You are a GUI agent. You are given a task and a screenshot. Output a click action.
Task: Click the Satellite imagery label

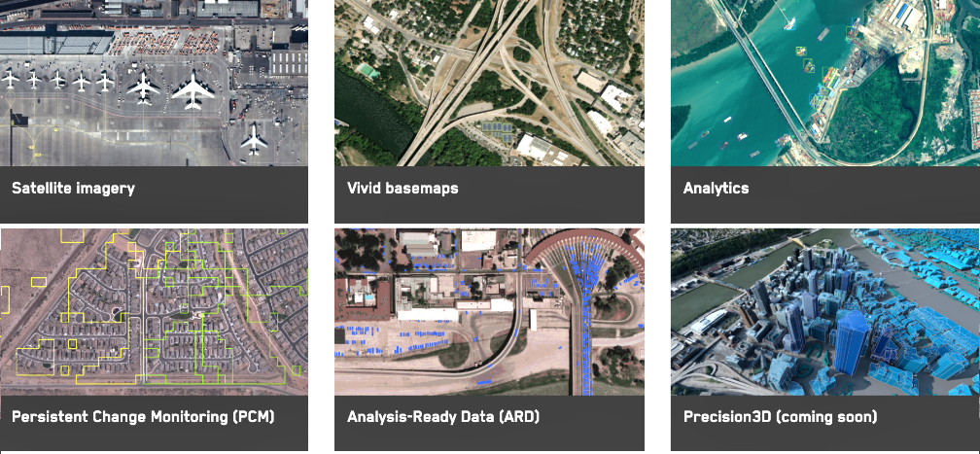(x=73, y=189)
